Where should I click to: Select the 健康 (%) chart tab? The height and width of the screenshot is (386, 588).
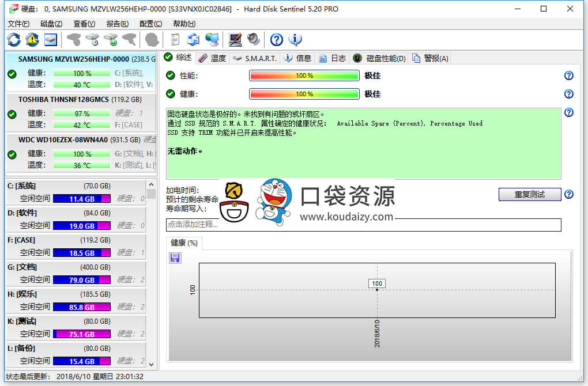coord(184,243)
